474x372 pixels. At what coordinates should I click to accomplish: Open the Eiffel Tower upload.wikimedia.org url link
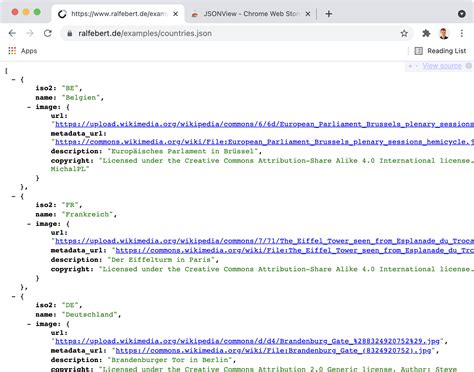[264, 241]
